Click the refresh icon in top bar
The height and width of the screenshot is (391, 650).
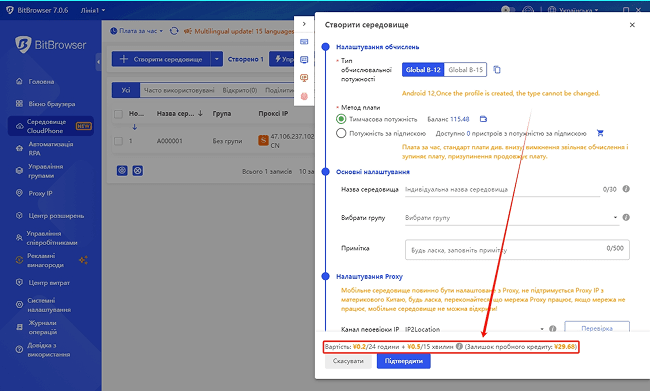pos(174,31)
